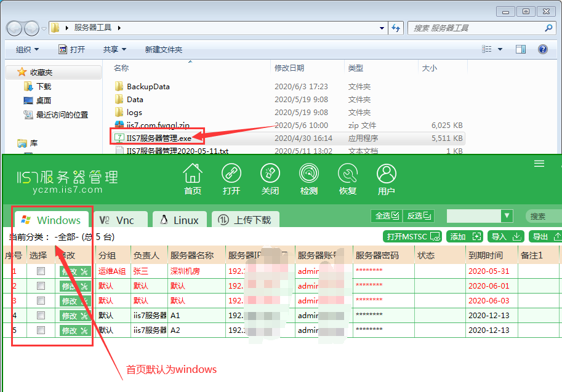Viewport: 562px width, 392px height.
Task: Go to the 首页 home icon
Action: coord(193,179)
